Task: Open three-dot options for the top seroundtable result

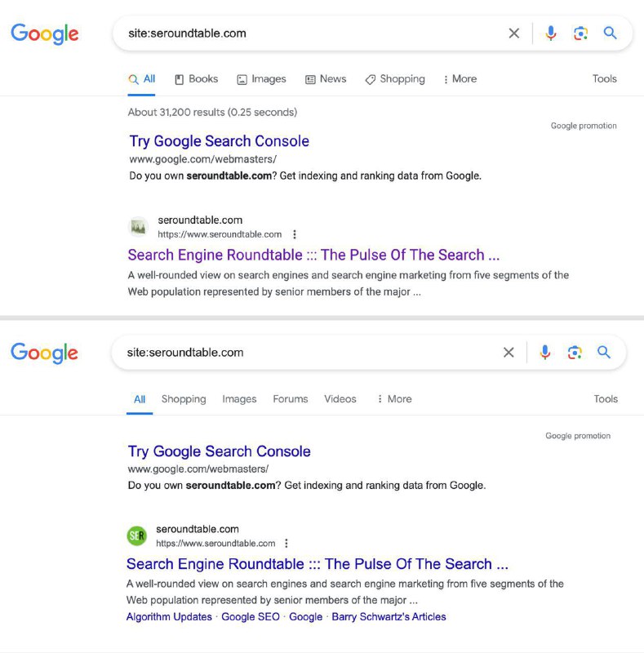Action: coord(295,234)
